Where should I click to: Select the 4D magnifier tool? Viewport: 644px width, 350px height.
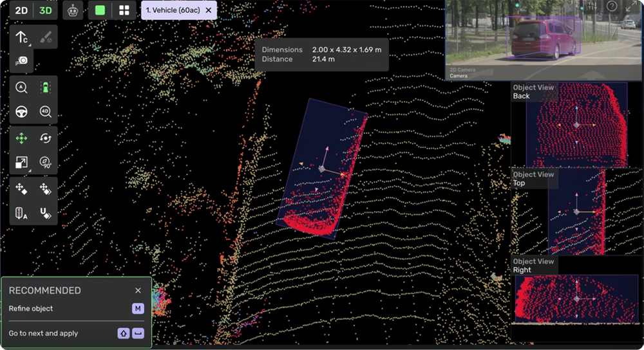pyautogui.click(x=45, y=111)
